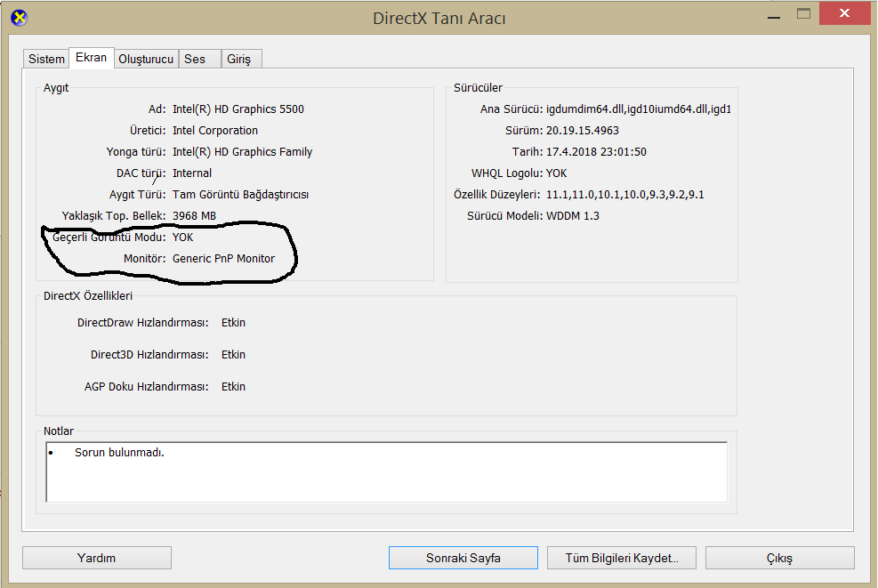Click AGP Doku Hızlandırması value 'Etkin'
Screen dimensions: 878x588
tap(233, 386)
